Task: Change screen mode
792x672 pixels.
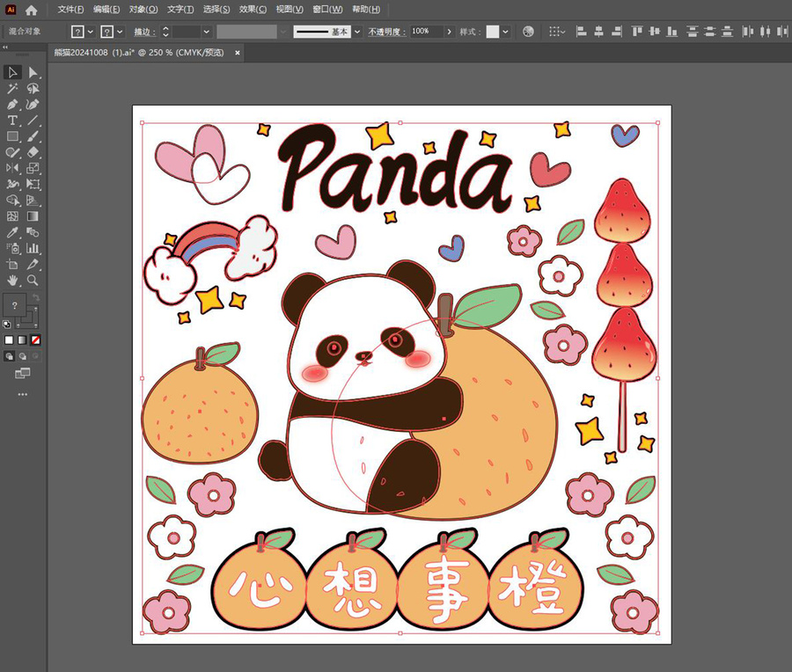Action: click(x=23, y=374)
